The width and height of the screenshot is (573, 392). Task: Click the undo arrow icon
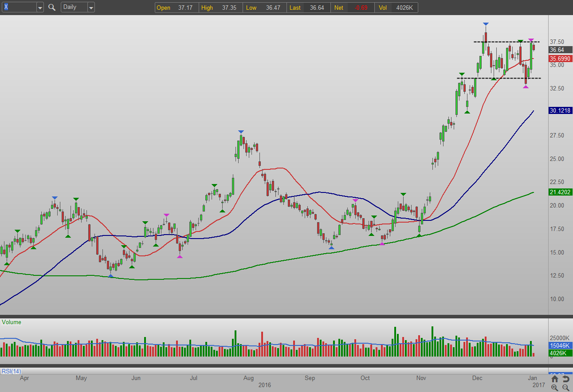coord(565,379)
